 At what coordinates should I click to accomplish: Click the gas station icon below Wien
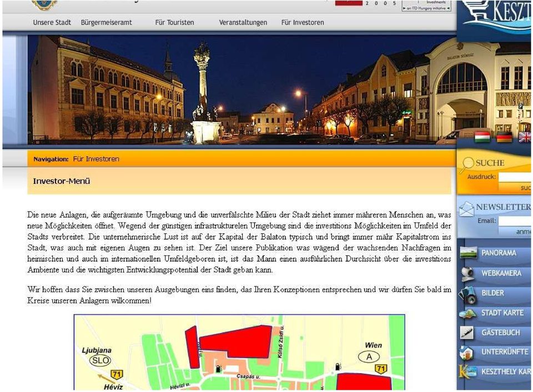tap(338, 366)
